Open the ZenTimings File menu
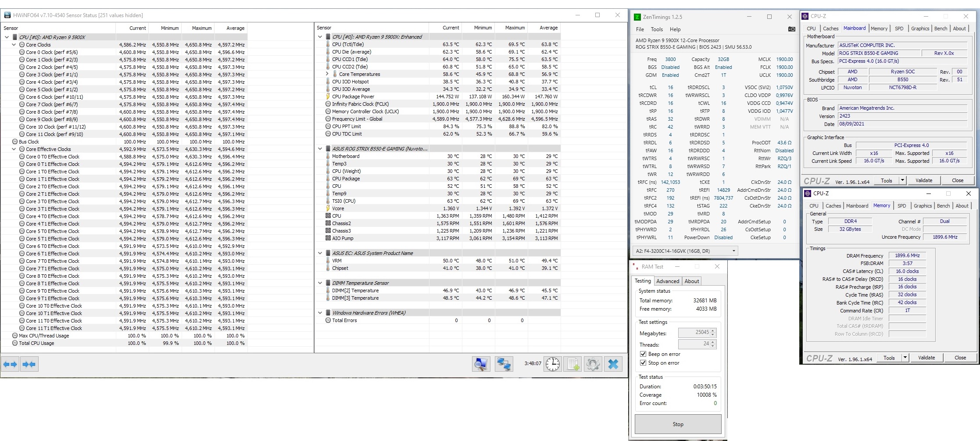The image size is (980, 441). [640, 29]
